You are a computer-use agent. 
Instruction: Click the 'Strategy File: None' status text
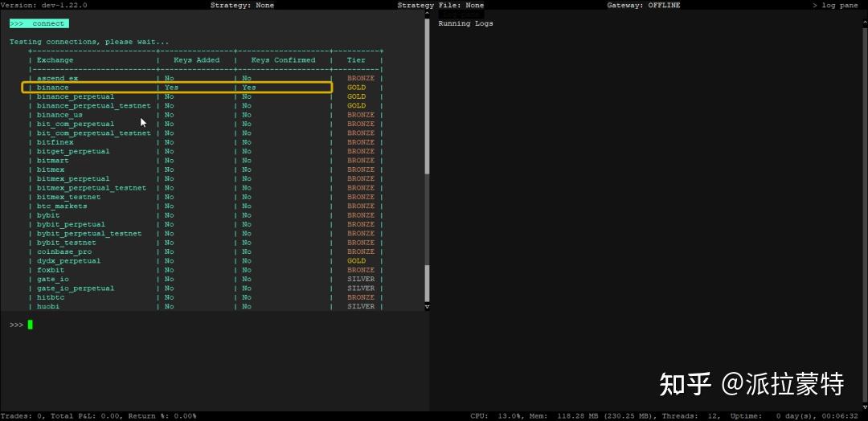440,5
